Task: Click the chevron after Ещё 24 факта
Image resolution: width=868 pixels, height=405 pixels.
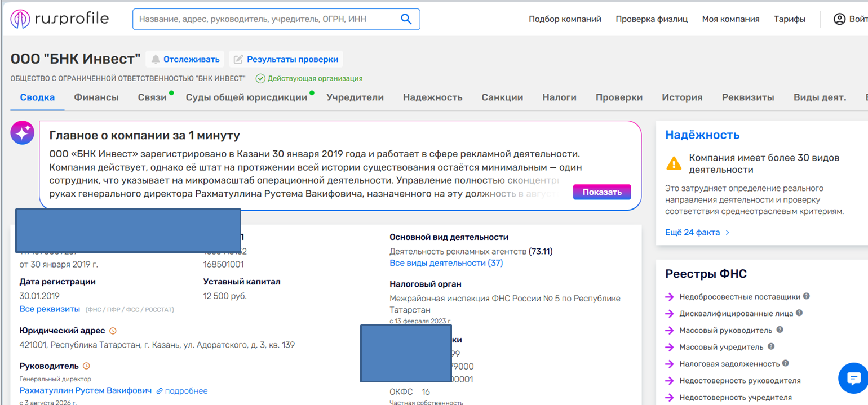Action: pyautogui.click(x=728, y=233)
